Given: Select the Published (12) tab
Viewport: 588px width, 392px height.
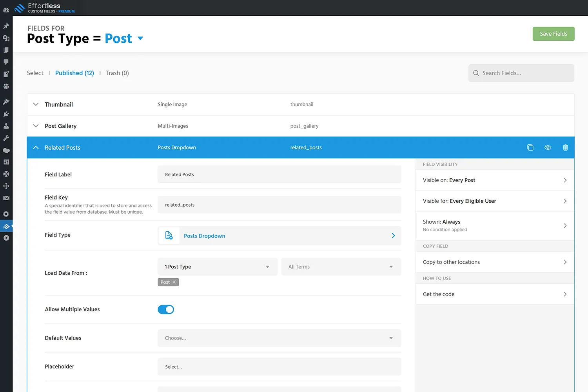Looking at the screenshot, I should [x=74, y=73].
